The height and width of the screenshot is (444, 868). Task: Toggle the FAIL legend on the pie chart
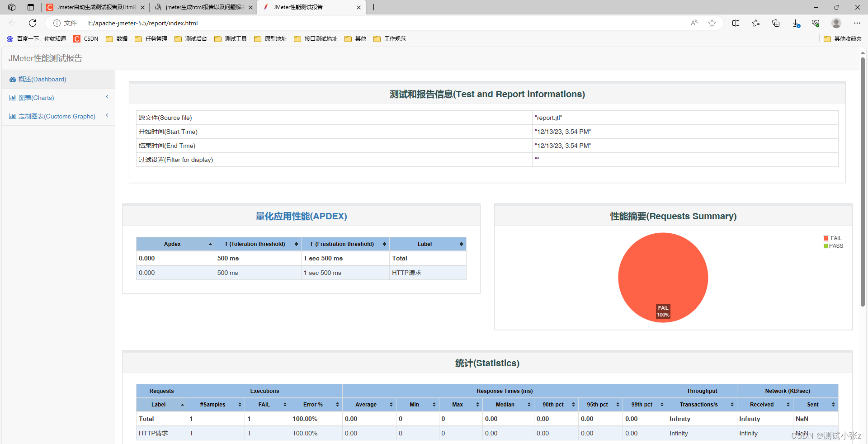836,238
